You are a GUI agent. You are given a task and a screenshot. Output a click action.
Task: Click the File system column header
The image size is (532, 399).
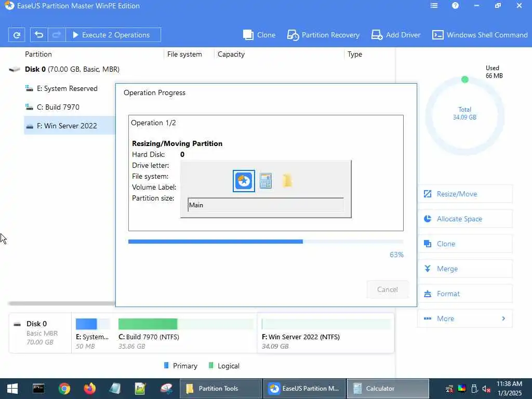[x=184, y=54]
